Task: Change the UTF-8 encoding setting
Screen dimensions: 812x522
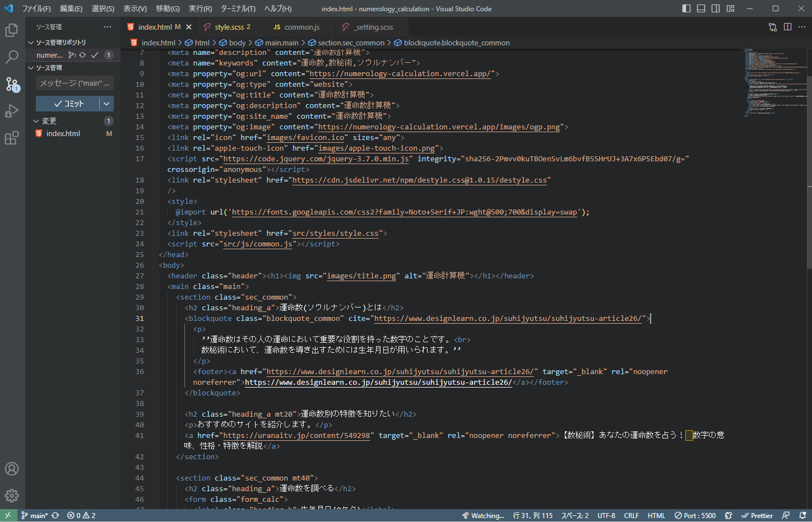Action: point(606,515)
